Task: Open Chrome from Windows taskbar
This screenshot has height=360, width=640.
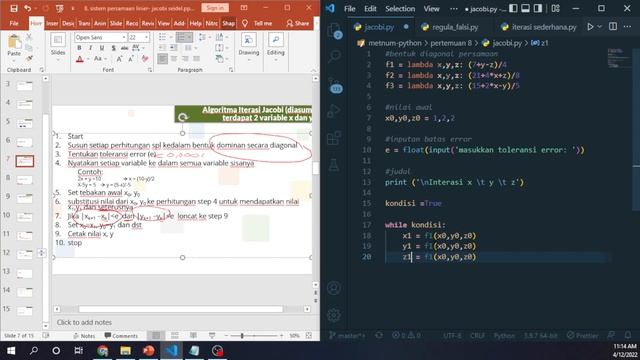Action: [x=102, y=351]
